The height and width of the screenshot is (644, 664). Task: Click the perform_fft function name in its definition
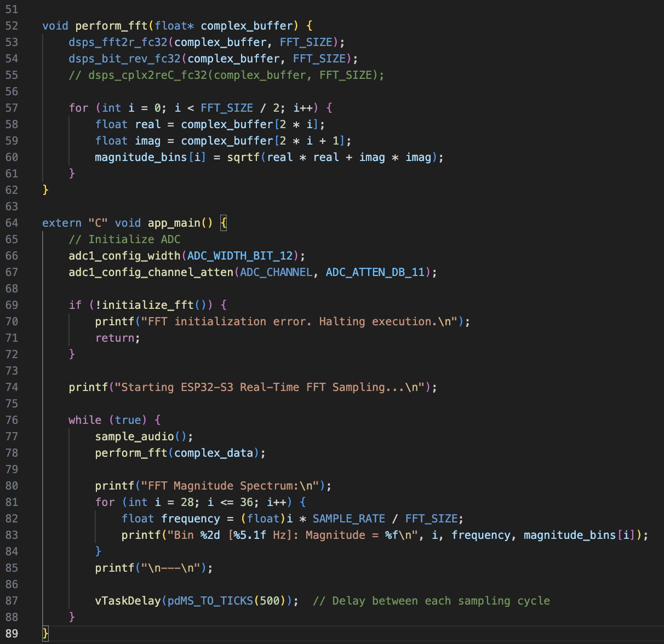111,26
